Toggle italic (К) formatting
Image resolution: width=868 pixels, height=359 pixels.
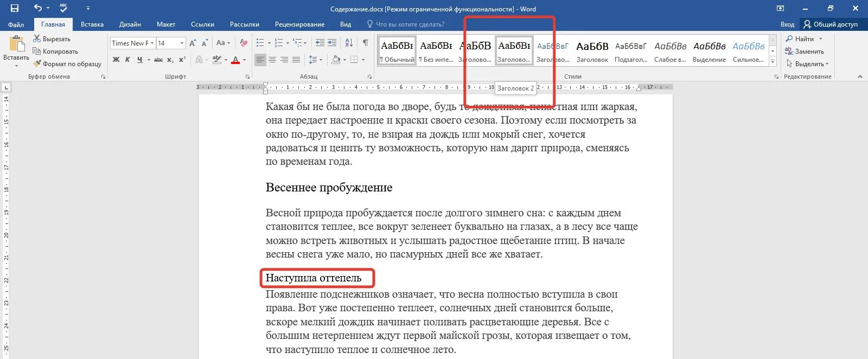(x=127, y=60)
